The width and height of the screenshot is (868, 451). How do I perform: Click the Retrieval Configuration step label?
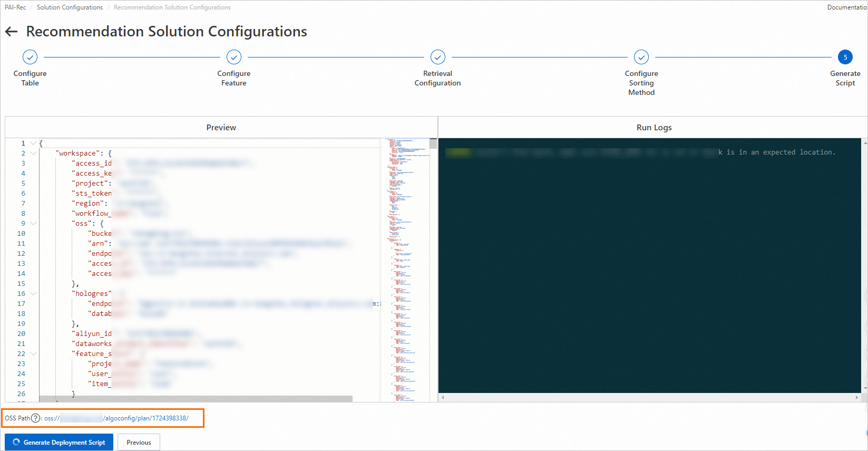point(438,78)
